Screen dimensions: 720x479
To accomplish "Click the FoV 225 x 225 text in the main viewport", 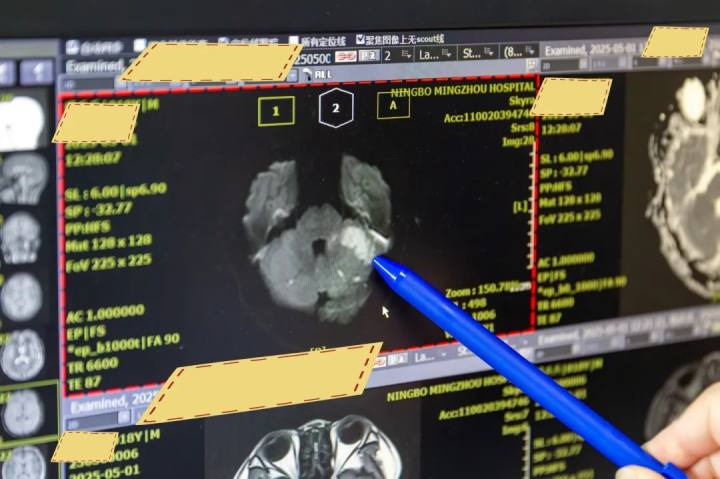I will click(x=109, y=263).
